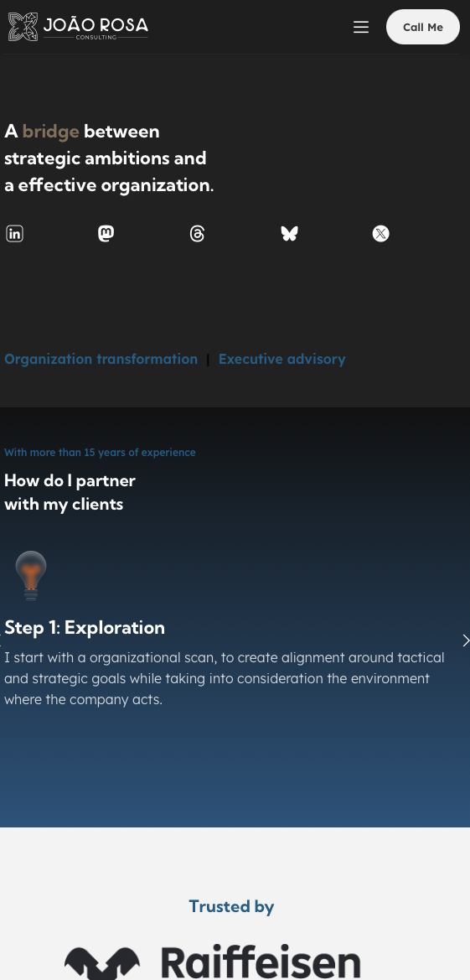This screenshot has height=980, width=470.
Task: Click the How do I partner heading
Action: 70,492
